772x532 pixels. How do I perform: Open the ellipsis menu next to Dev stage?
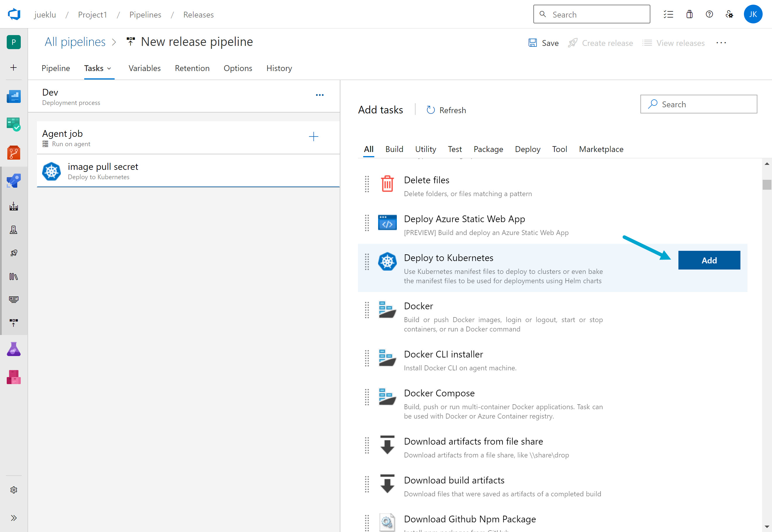click(319, 95)
